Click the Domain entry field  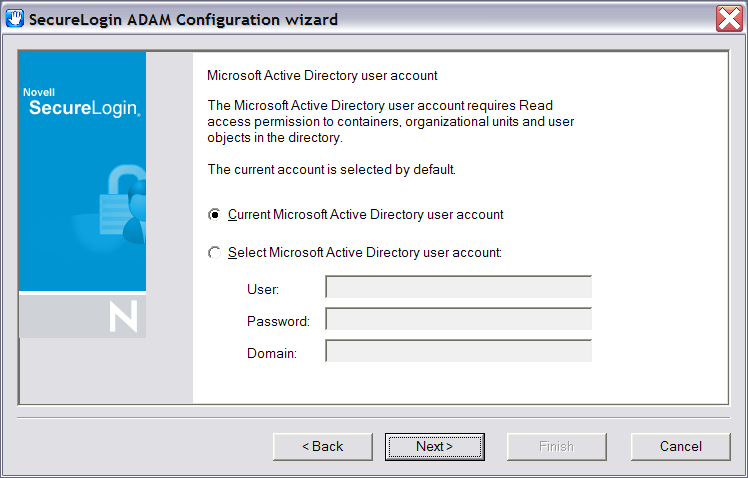pos(458,351)
